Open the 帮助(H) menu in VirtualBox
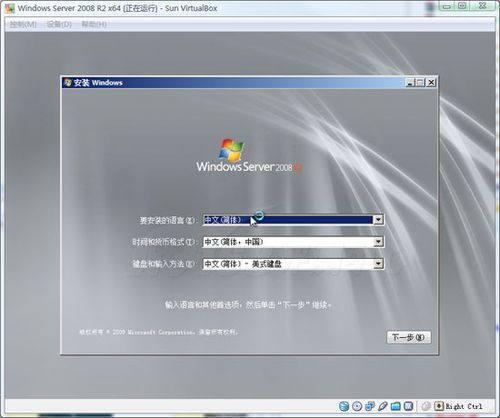This screenshot has height=418, width=500. coord(94,24)
